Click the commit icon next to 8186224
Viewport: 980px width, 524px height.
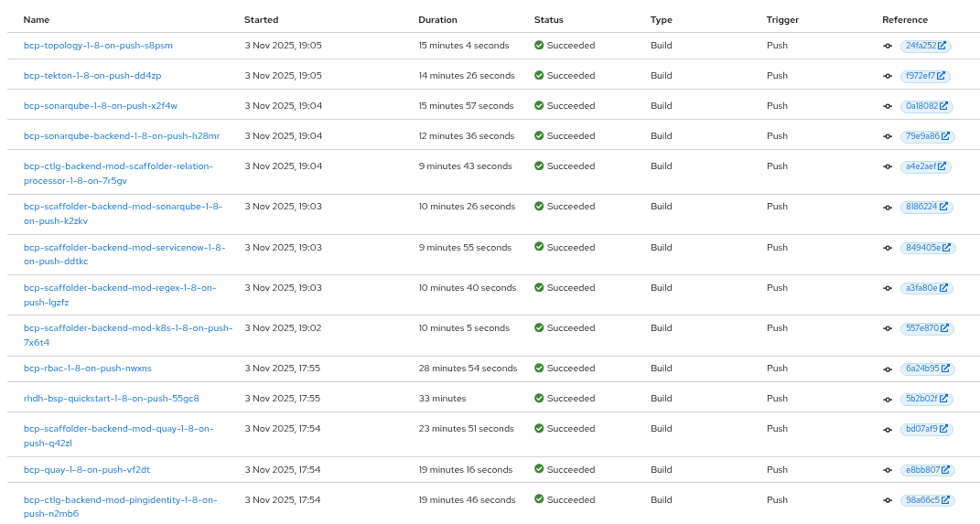[x=887, y=207]
